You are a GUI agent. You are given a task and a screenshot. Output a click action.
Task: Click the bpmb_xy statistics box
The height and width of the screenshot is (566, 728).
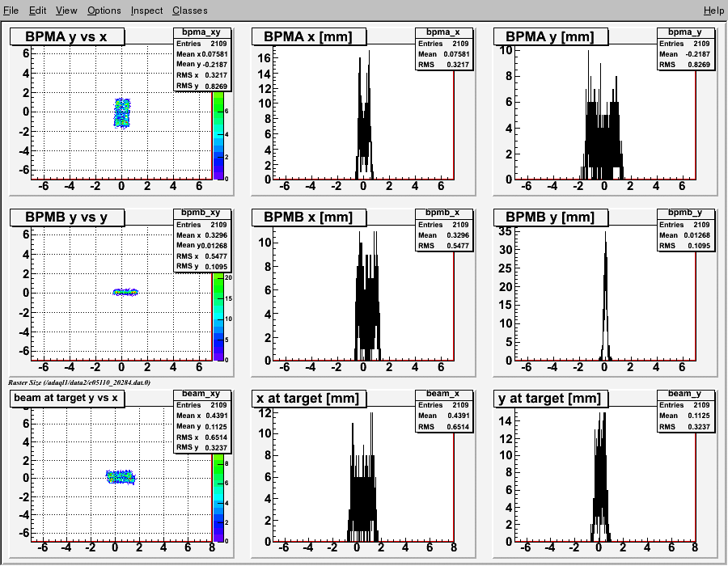click(202, 240)
